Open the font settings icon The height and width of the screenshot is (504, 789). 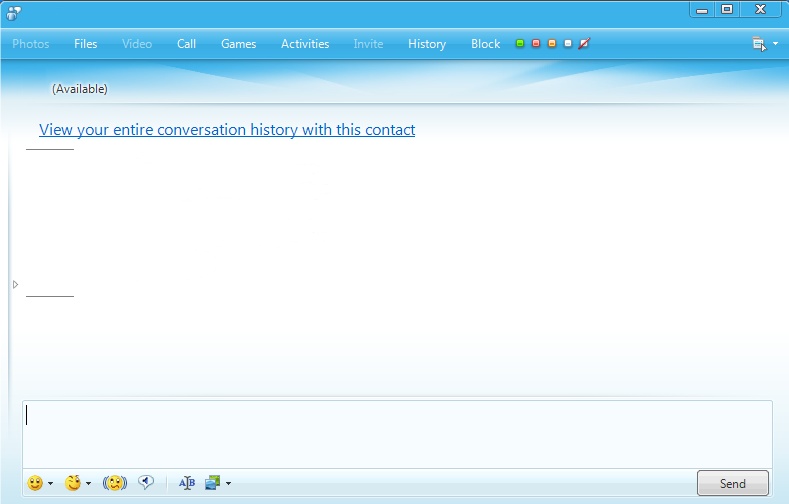[187, 483]
